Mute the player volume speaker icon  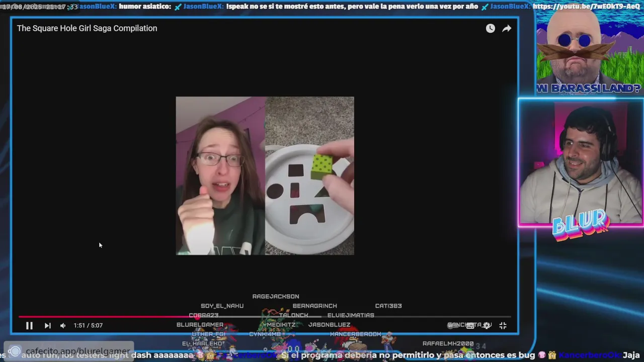63,325
